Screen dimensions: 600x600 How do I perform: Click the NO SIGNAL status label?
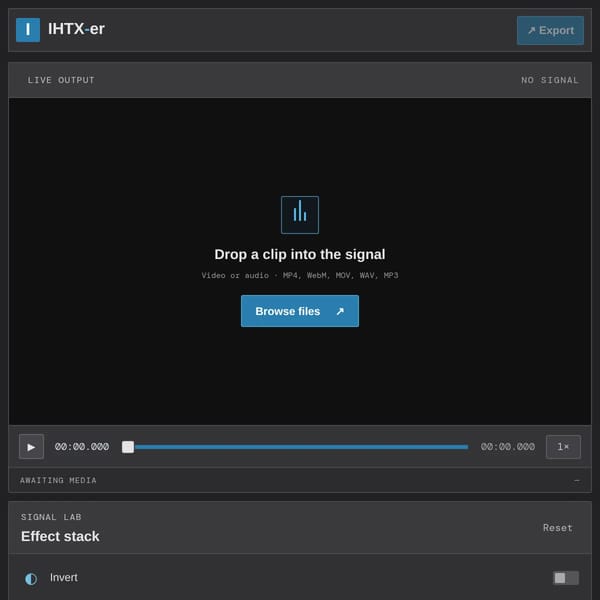(549, 80)
